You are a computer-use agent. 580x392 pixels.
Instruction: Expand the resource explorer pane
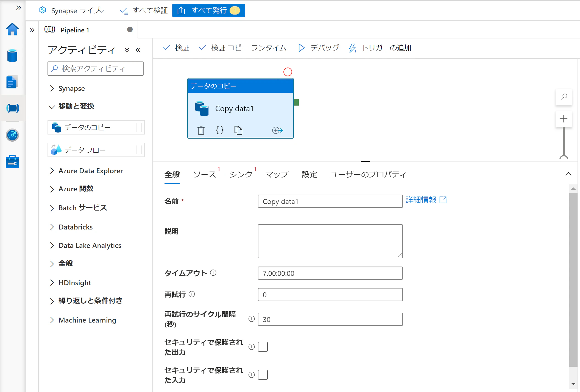coord(32,30)
